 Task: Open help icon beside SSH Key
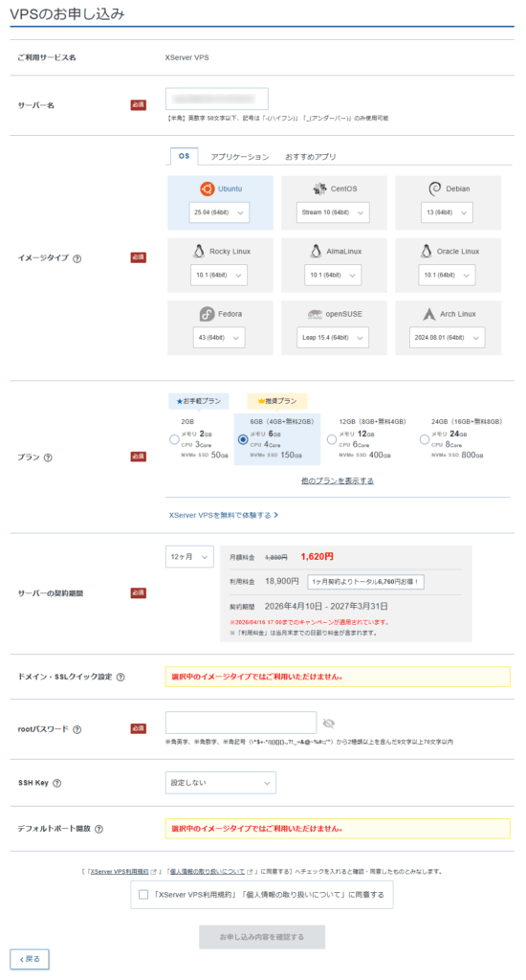tap(56, 783)
